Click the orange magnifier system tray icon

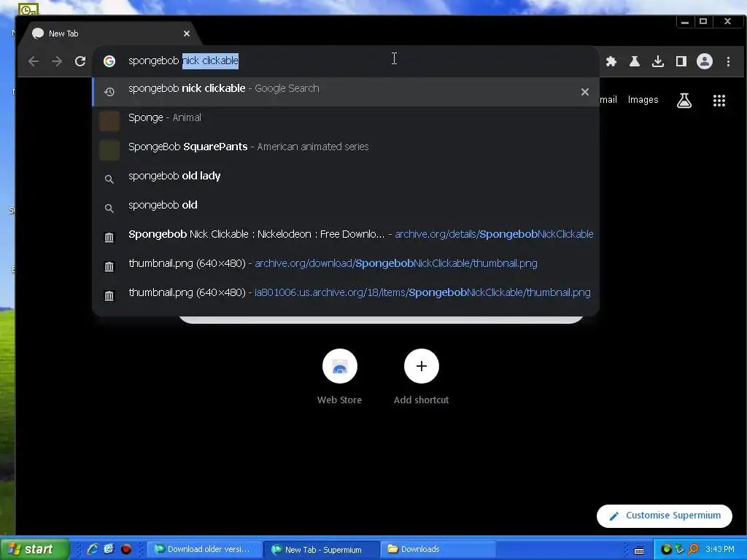(x=693, y=549)
